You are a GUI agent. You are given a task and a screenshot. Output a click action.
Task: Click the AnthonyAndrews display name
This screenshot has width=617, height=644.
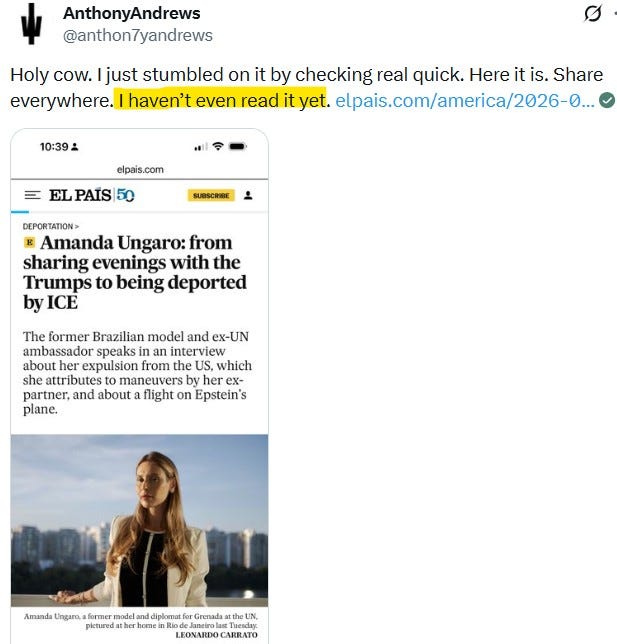131,14
